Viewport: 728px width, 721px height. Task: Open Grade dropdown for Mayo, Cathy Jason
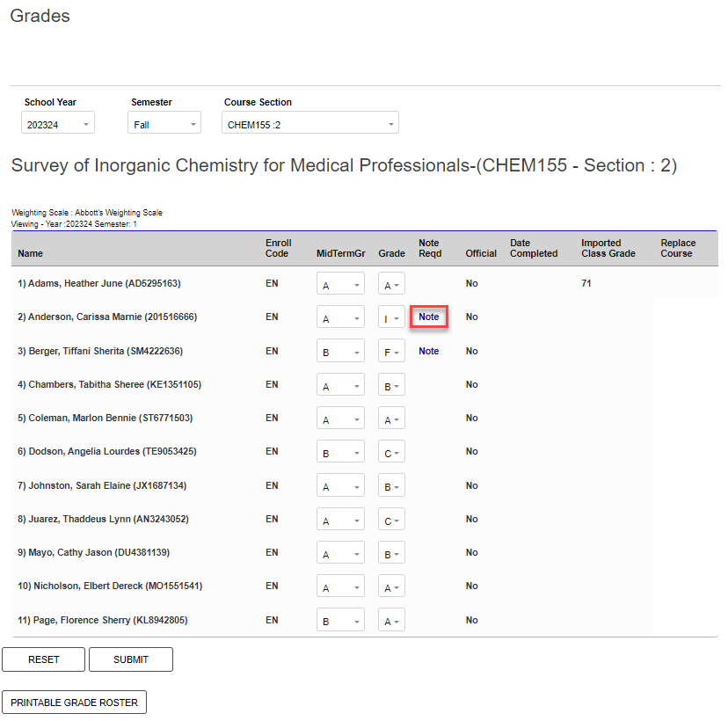391,553
